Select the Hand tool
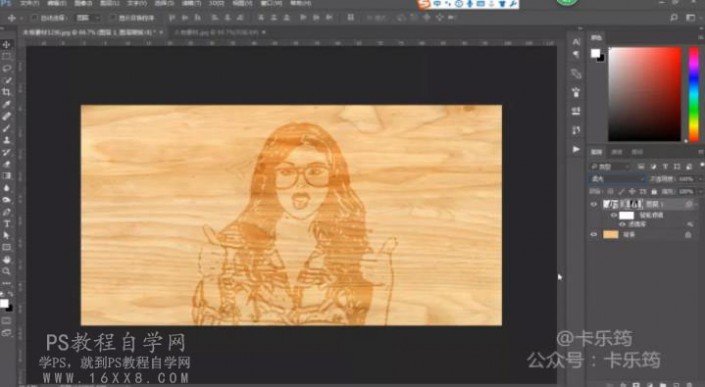This screenshot has height=387, width=705. pyautogui.click(x=7, y=260)
